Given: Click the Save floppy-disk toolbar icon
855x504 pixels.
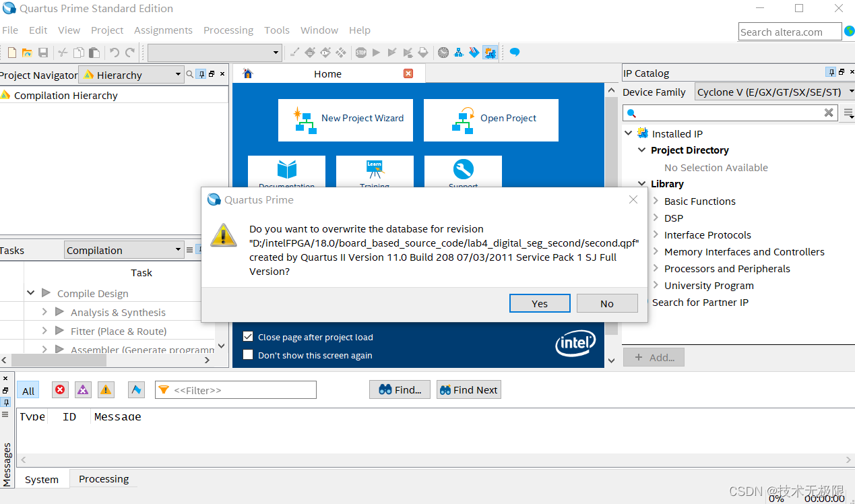Looking at the screenshot, I should (43, 53).
